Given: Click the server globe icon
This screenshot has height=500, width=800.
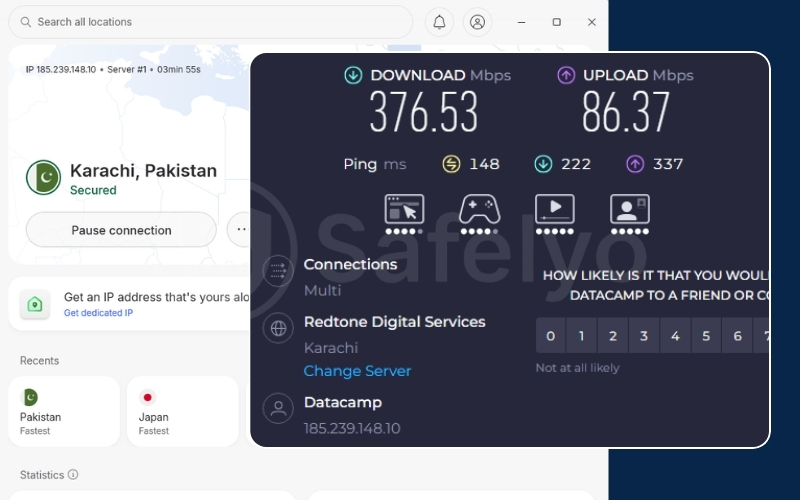Looking at the screenshot, I should pyautogui.click(x=278, y=328).
